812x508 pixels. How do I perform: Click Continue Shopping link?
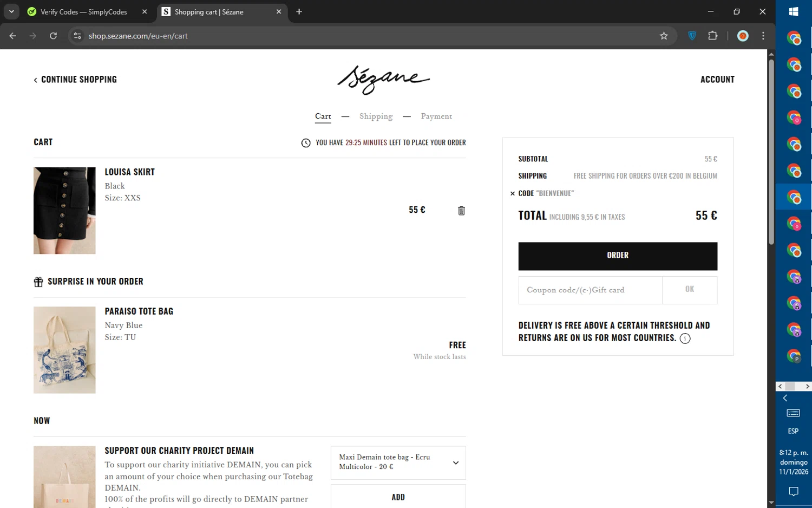75,80
